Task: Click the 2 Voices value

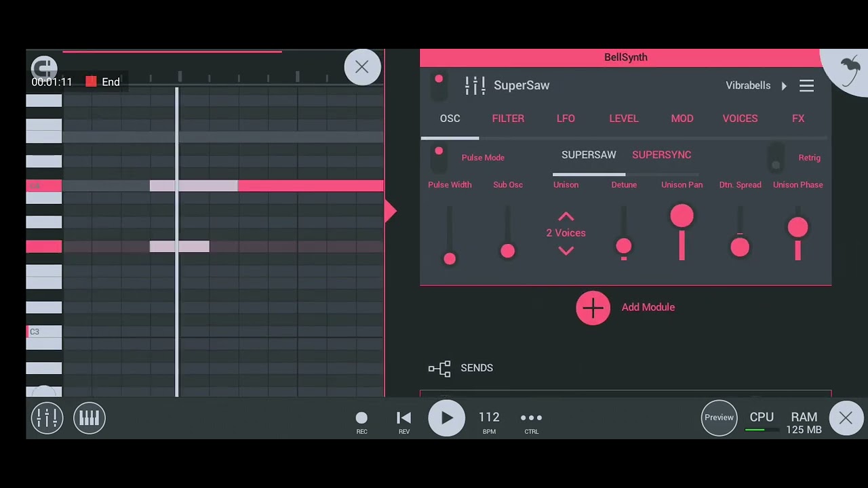Action: [x=566, y=233]
